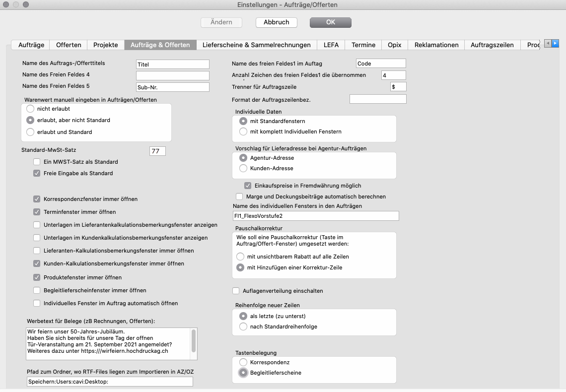Click the Abbruch button

pyautogui.click(x=276, y=22)
